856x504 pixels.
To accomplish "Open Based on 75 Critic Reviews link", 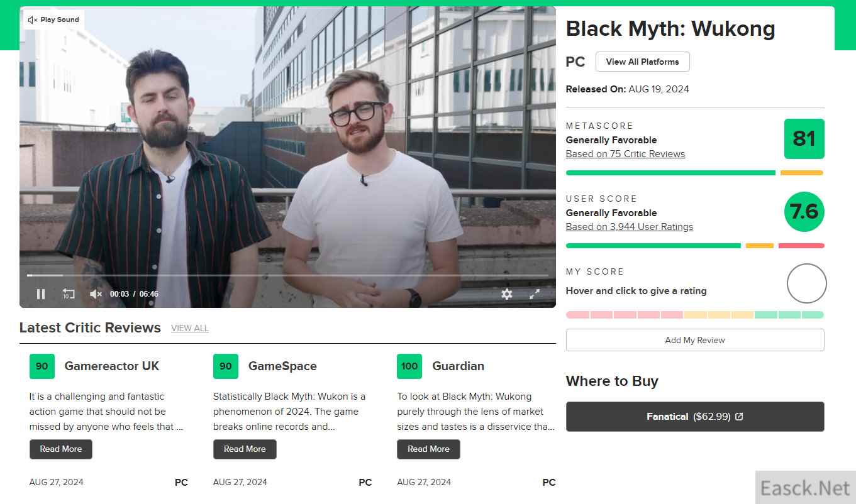I will pyautogui.click(x=625, y=154).
